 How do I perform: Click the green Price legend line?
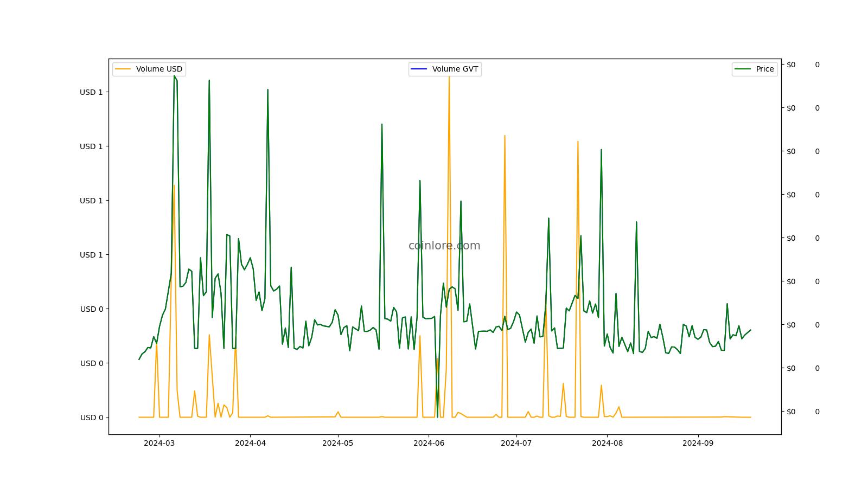(x=743, y=69)
